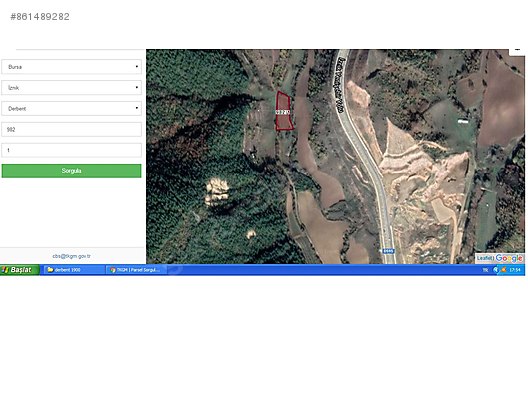Viewport: 528px width, 396px height.
Task: Expand the Bursa province dropdown
Action: click(x=71, y=67)
